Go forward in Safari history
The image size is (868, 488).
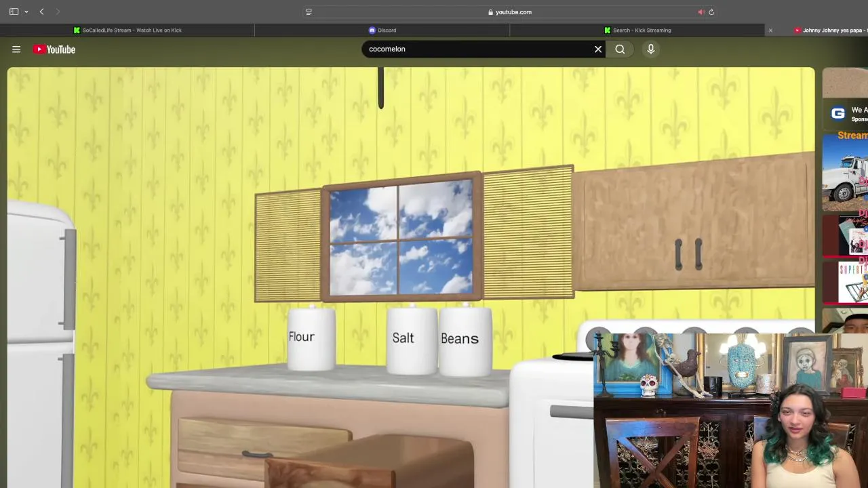click(58, 12)
